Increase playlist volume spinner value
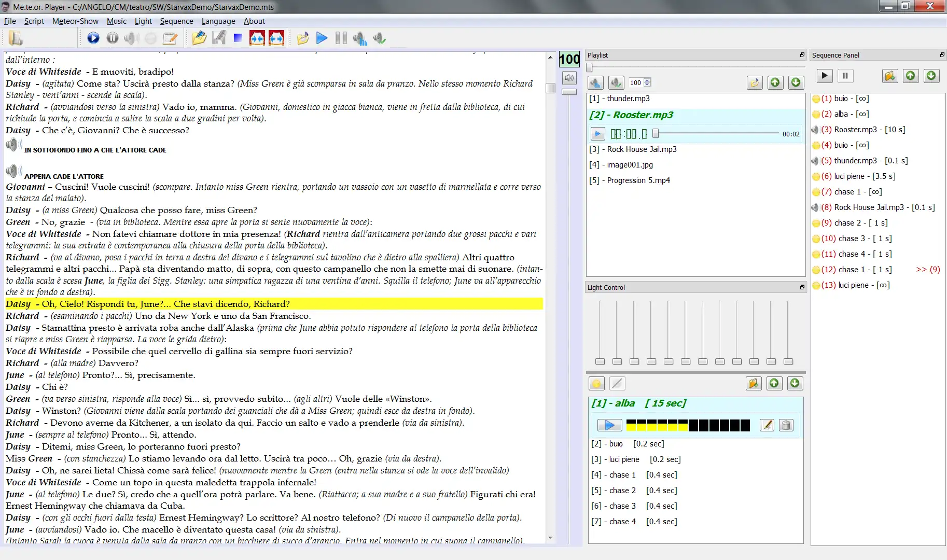This screenshot has width=947, height=560. (647, 80)
